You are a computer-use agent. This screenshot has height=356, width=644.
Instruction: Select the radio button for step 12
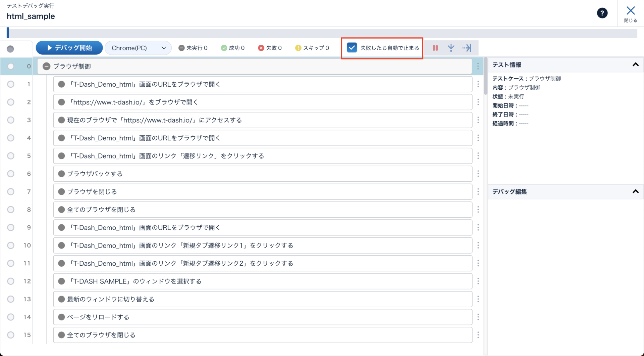tap(11, 281)
